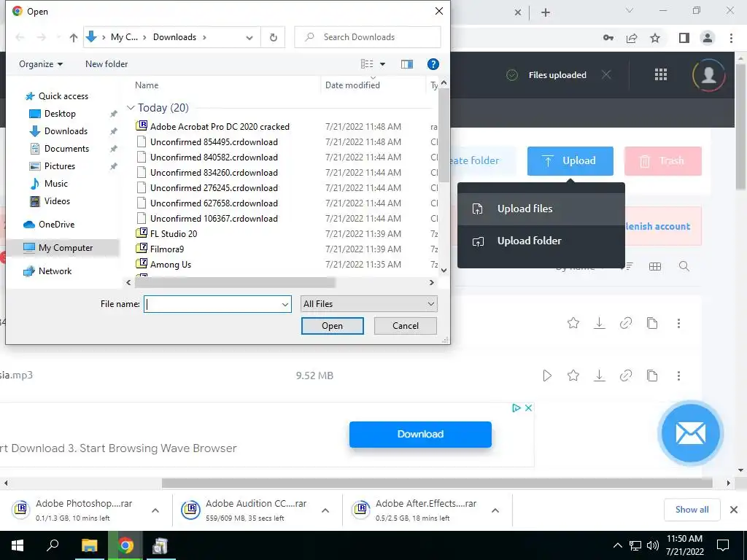Select the FL Studio 20 archive
The width and height of the screenshot is (747, 560).
pyautogui.click(x=174, y=234)
